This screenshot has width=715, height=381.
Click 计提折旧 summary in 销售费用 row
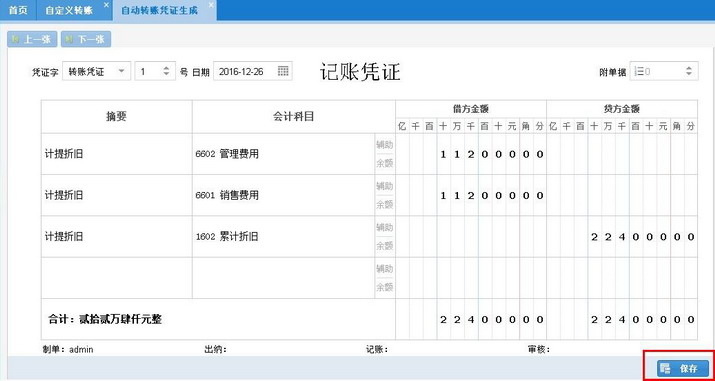(x=116, y=196)
